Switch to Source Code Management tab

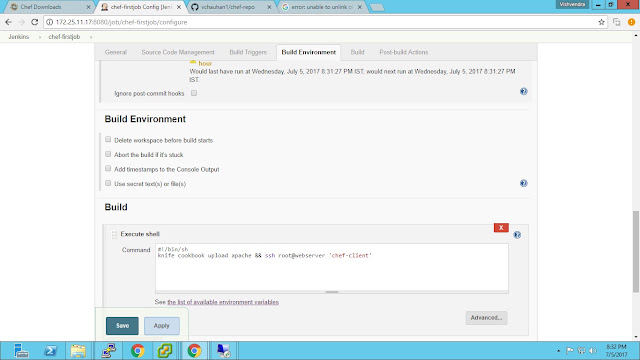pos(178,52)
